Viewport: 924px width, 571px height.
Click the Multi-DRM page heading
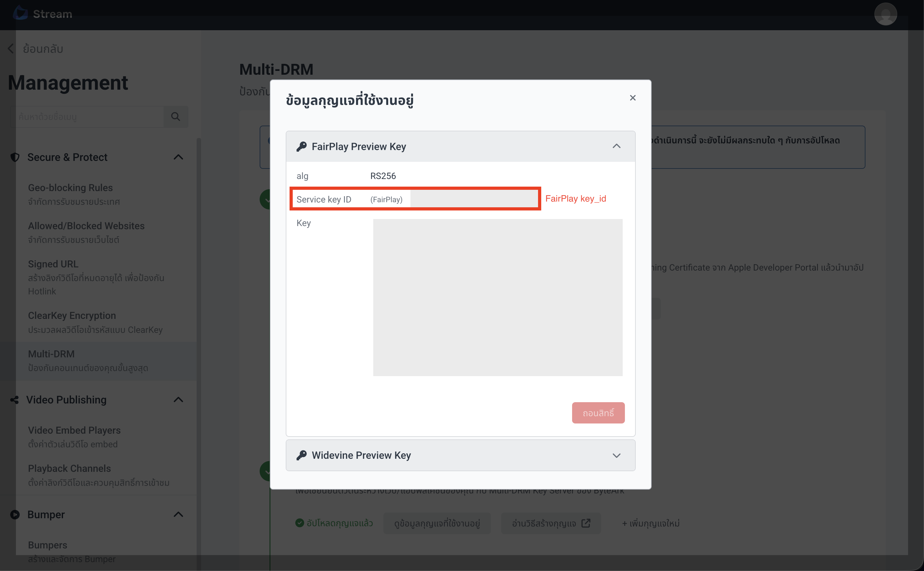pos(276,70)
